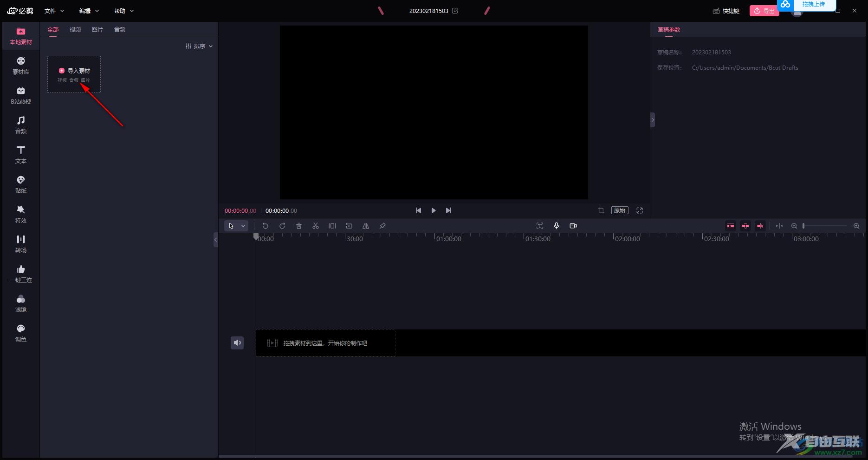Open fullscreen preview icon
868x460 pixels.
tap(640, 210)
